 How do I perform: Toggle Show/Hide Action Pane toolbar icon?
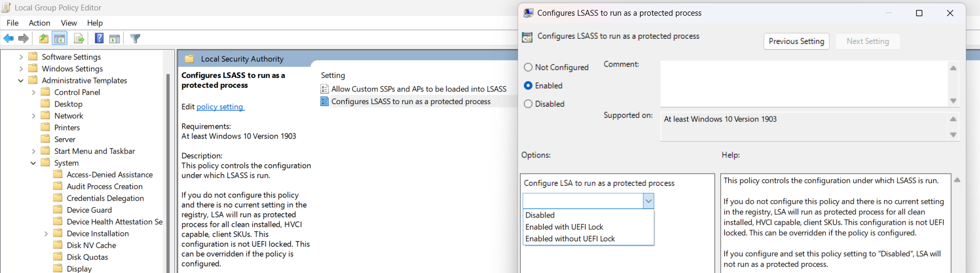point(115,38)
